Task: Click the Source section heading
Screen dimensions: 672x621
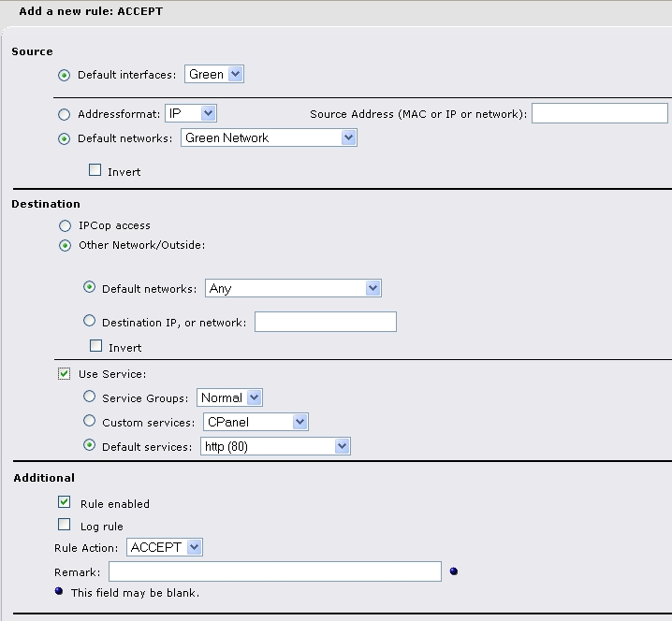Action: coord(32,51)
